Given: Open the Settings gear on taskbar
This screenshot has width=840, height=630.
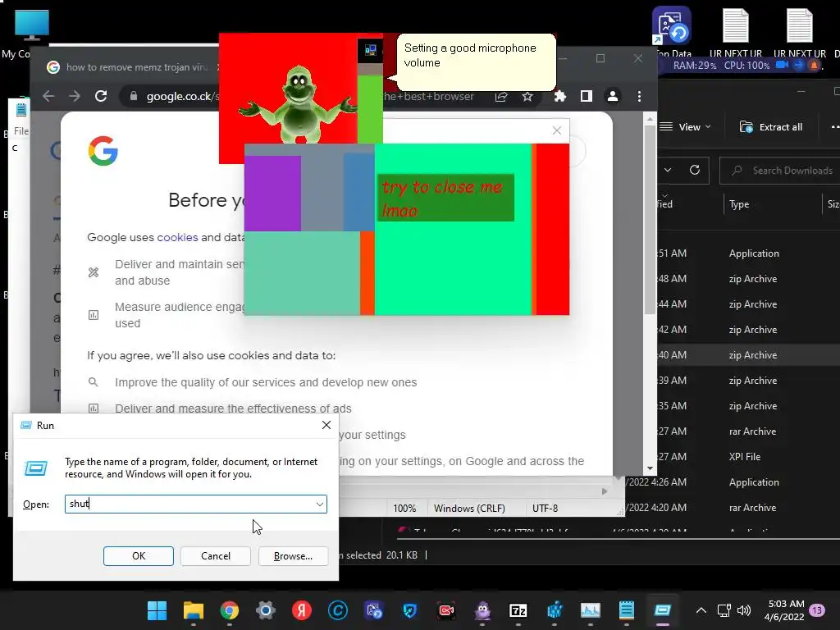Looking at the screenshot, I should click(x=265, y=610).
